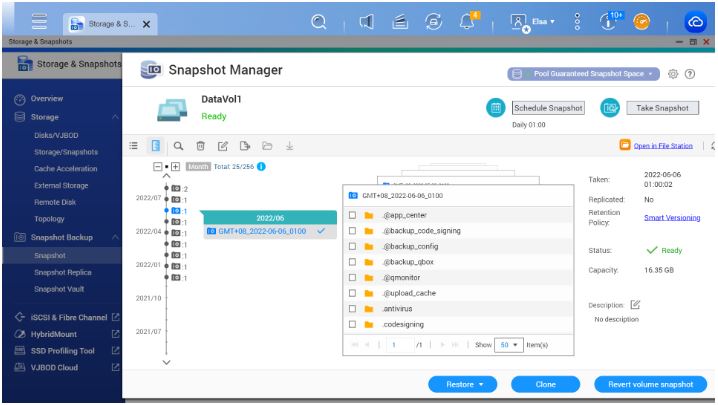
Task: Check the .@app_center folder checkbox
Action: click(x=353, y=215)
